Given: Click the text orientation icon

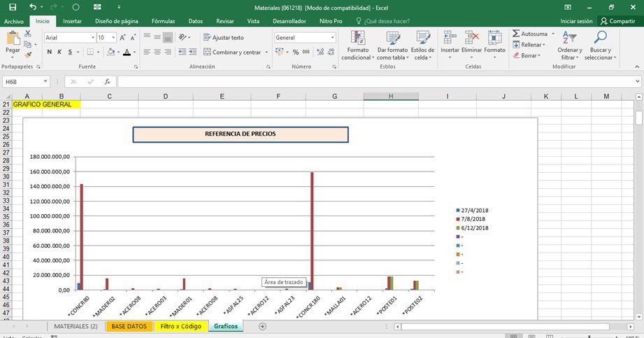Looking at the screenshot, I should click(183, 37).
